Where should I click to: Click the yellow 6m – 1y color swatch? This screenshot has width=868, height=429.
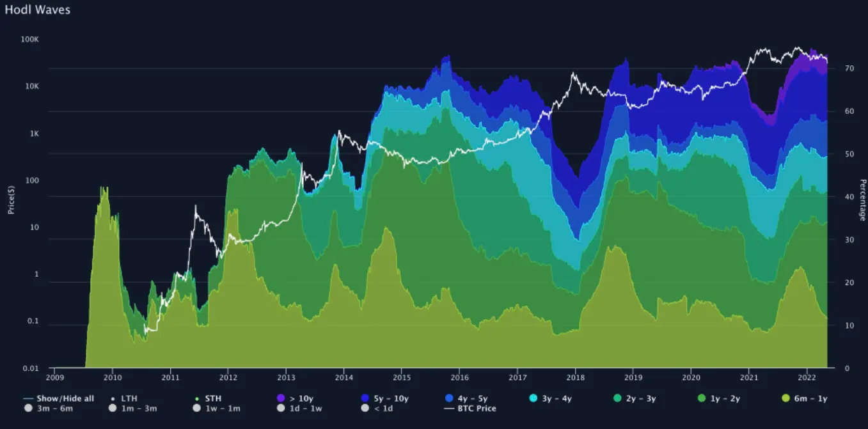point(785,397)
